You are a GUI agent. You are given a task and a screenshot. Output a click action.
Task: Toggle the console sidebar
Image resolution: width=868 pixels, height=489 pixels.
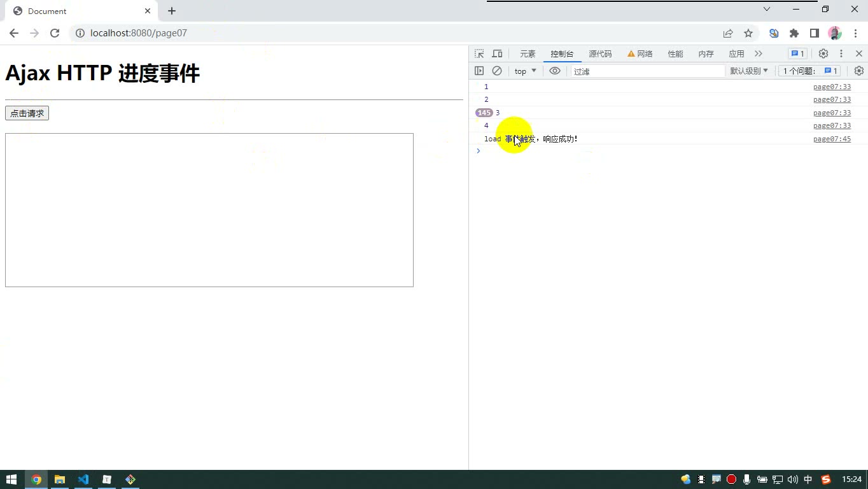[479, 71]
